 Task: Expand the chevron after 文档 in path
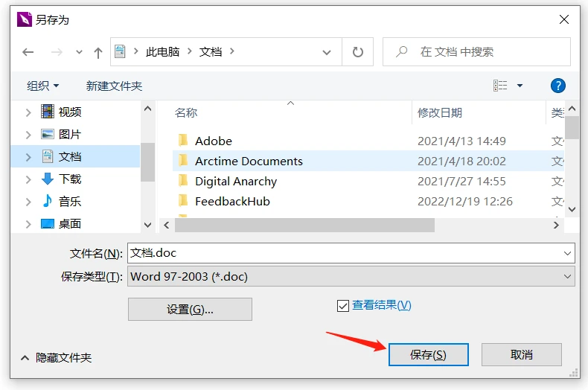(x=232, y=51)
